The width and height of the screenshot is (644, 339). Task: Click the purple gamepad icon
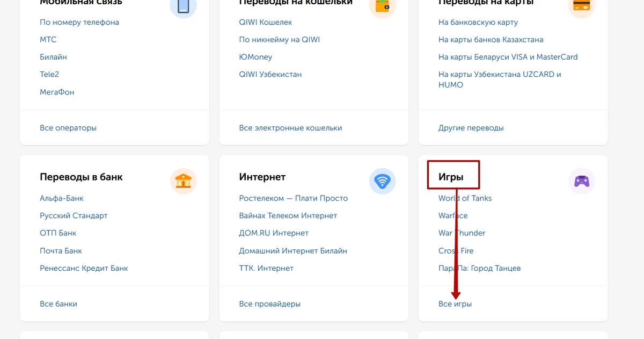click(x=581, y=181)
